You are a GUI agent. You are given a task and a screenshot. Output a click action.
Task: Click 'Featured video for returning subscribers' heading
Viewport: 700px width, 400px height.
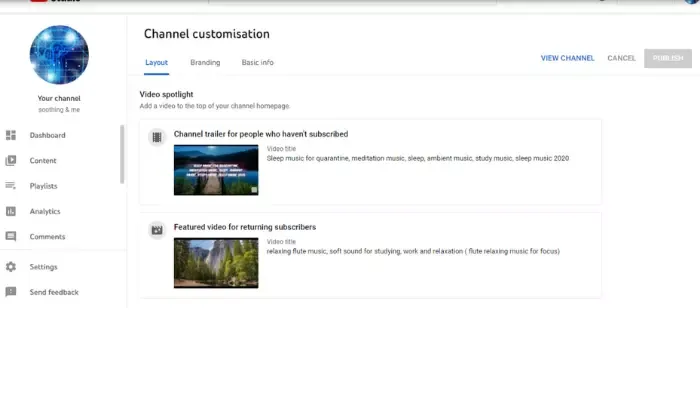[x=245, y=227]
